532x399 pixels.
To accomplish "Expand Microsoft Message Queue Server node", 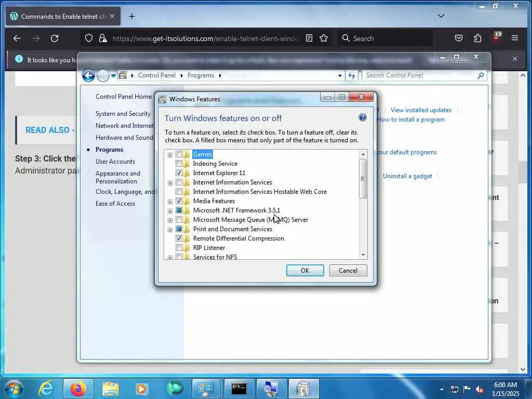I will 170,220.
